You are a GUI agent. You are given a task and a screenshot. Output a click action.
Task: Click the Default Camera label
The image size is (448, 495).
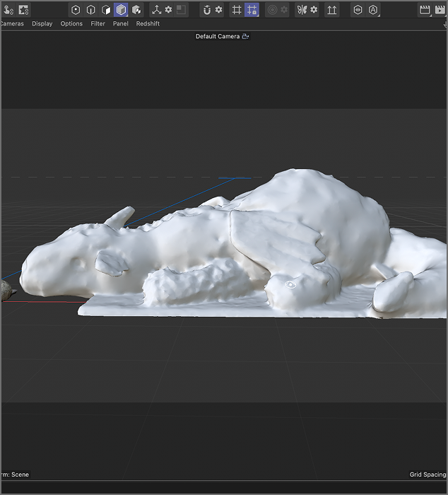pos(218,37)
